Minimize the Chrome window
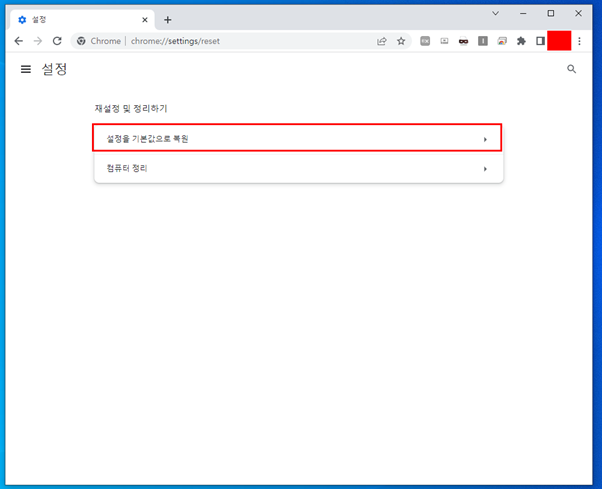602x489 pixels. point(523,13)
